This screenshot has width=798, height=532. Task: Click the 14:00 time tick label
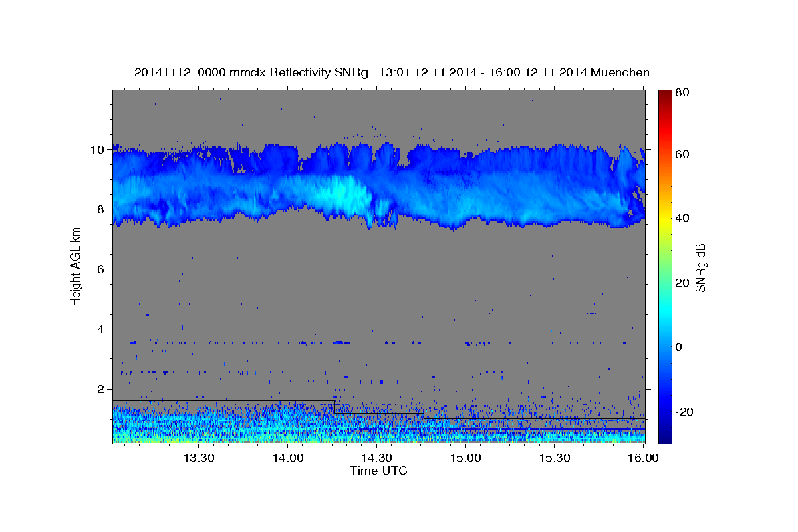tap(287, 458)
